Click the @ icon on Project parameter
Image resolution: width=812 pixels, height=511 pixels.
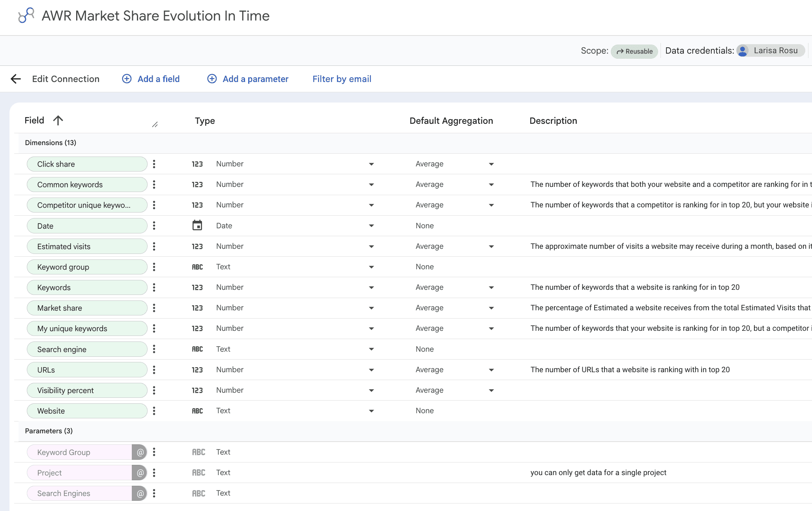140,473
